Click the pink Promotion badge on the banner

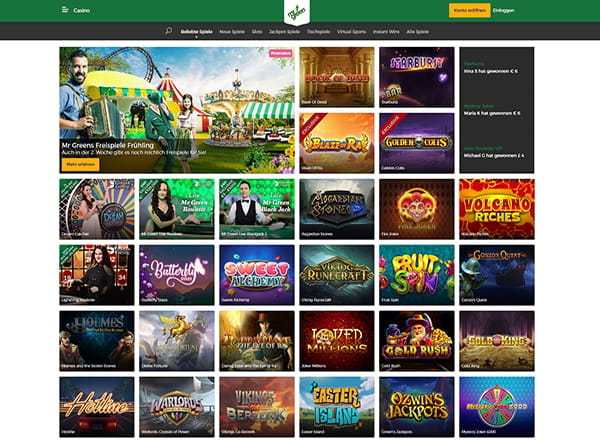pyautogui.click(x=280, y=53)
